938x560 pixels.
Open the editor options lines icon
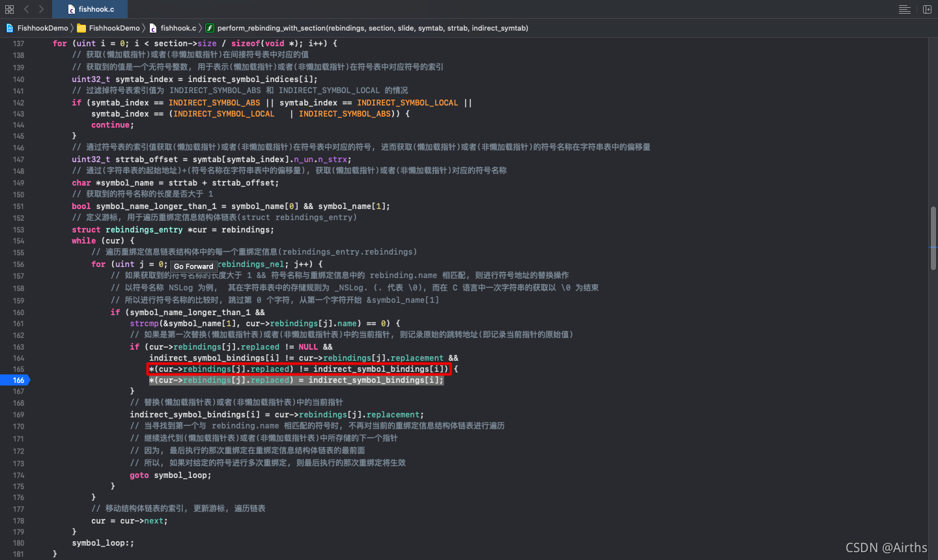905,9
